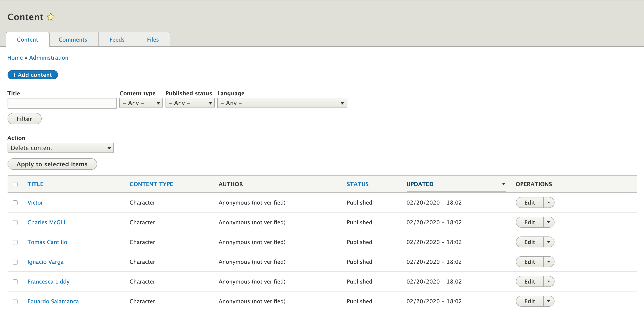This screenshot has width=644, height=310.
Task: Click Edit button for Victor
Action: tap(530, 202)
